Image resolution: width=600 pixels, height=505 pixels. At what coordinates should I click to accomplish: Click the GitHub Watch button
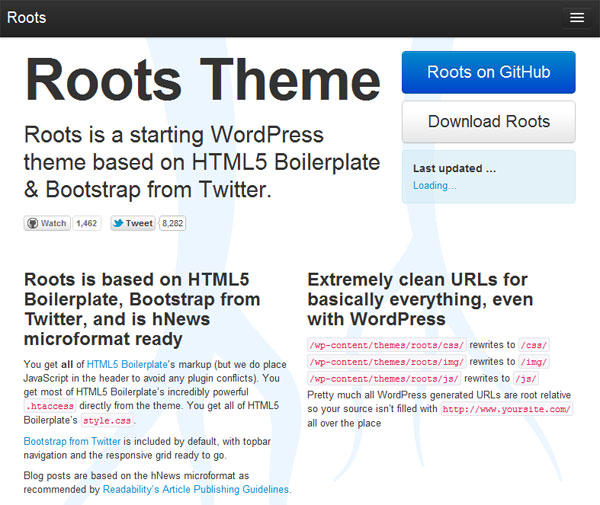(x=47, y=223)
